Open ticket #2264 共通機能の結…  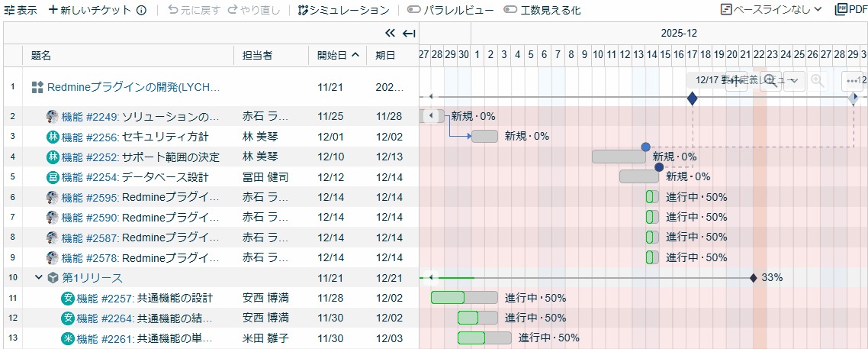click(x=144, y=318)
